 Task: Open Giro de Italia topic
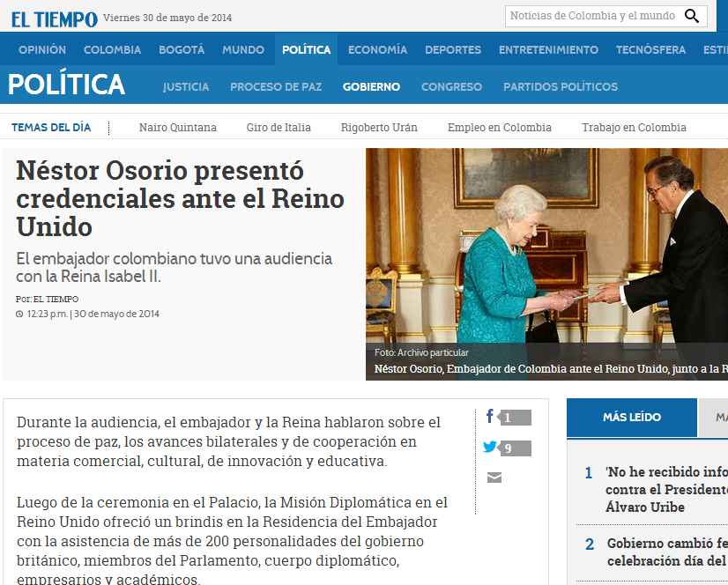pos(279,127)
